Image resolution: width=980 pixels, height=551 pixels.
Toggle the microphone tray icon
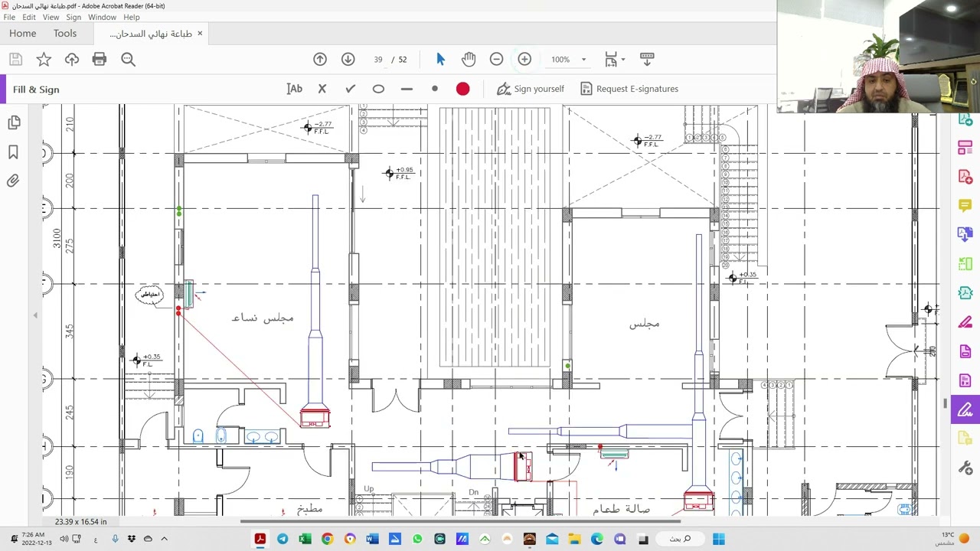point(115,539)
